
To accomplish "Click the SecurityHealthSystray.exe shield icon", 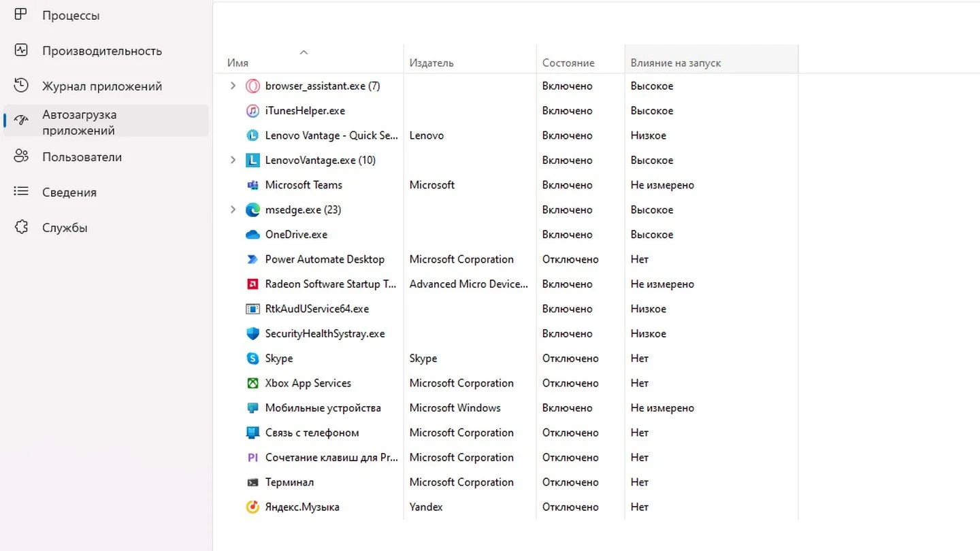I will (x=252, y=334).
